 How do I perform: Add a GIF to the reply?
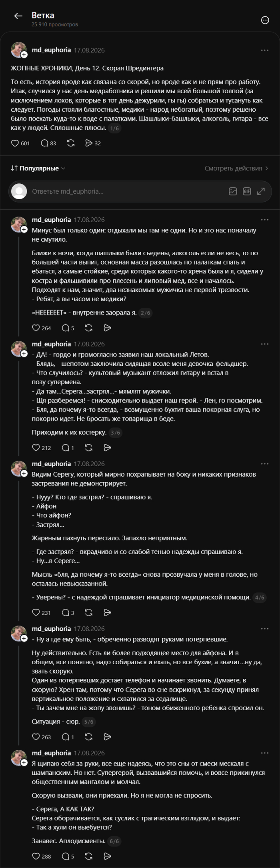click(x=247, y=191)
